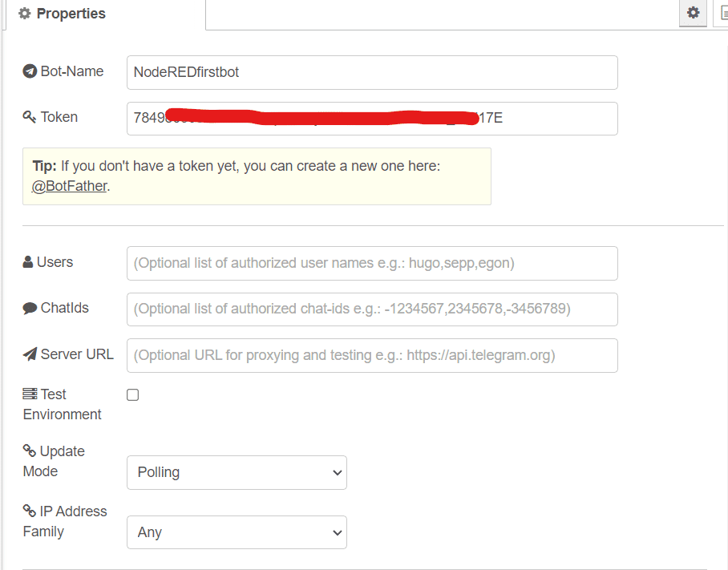Screen dimensions: 728x570
Task: Open the Update Mode dropdown showing Polling
Action: (237, 472)
